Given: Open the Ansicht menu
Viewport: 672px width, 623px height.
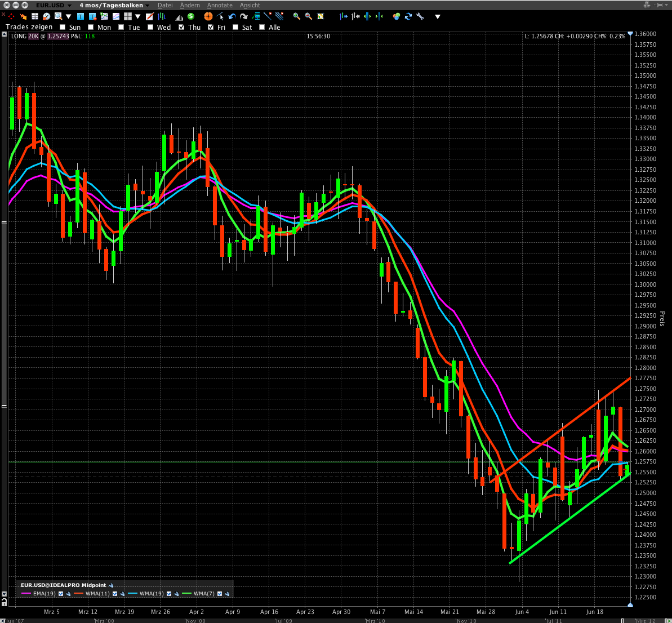Looking at the screenshot, I should [x=250, y=5].
